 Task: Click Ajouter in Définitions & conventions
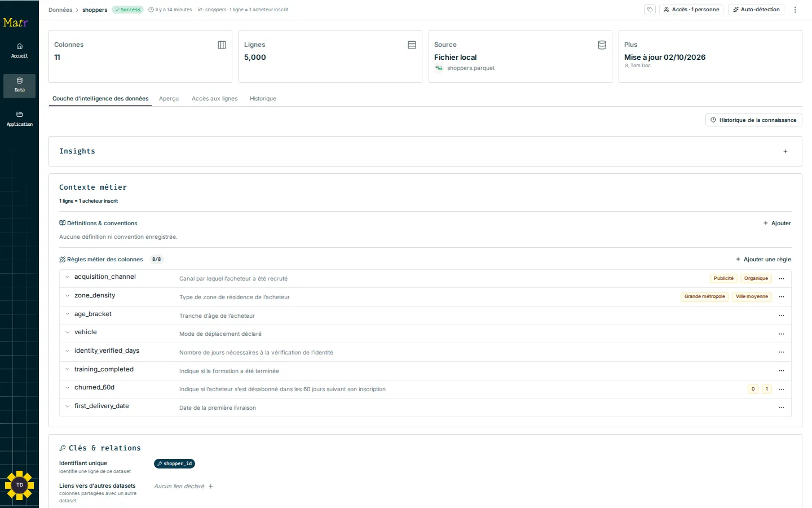777,224
